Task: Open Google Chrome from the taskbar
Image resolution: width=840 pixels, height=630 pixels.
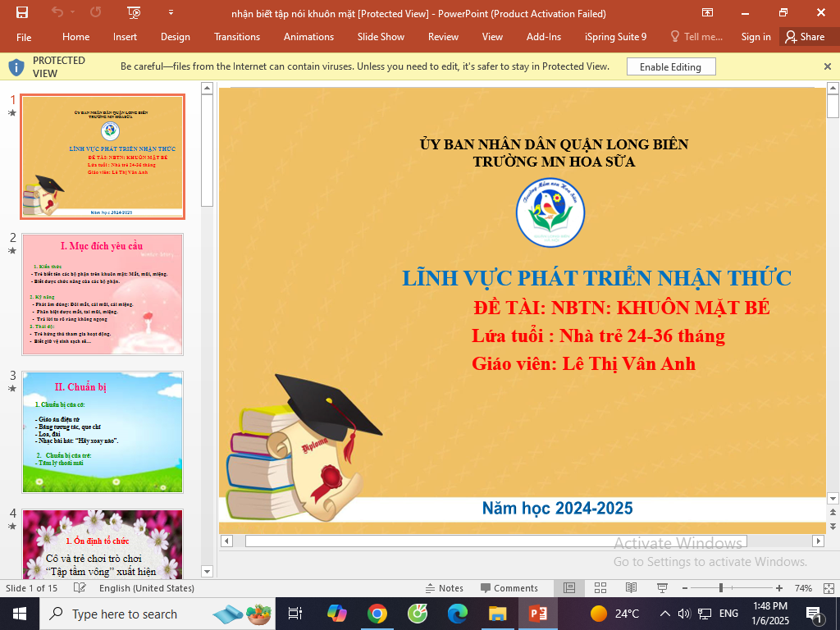Action: [x=377, y=613]
